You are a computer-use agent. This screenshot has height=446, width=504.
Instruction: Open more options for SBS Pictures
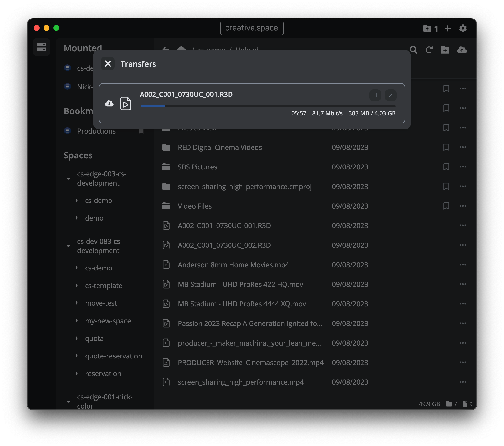(x=463, y=167)
